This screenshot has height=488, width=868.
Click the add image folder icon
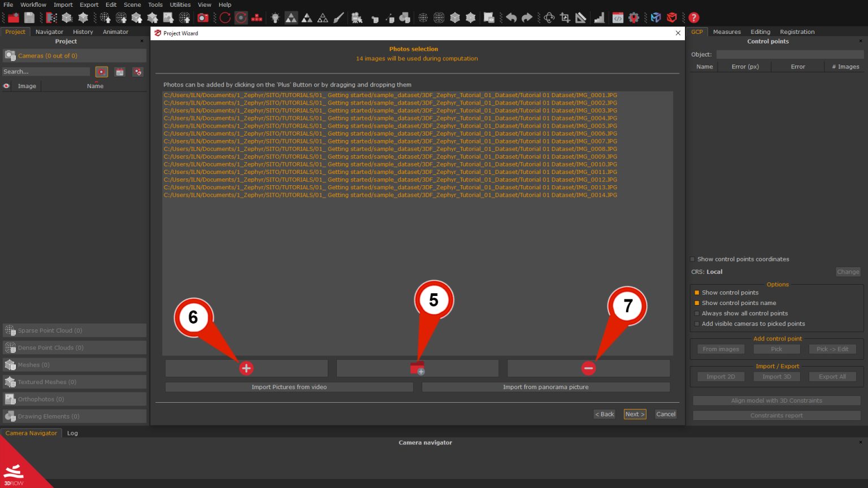417,368
